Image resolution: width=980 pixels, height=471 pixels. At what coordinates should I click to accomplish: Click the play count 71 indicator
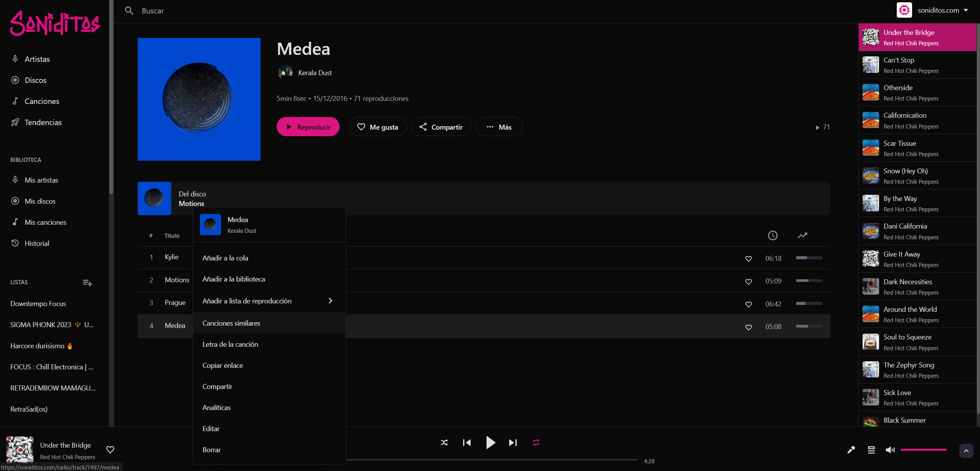(823, 127)
